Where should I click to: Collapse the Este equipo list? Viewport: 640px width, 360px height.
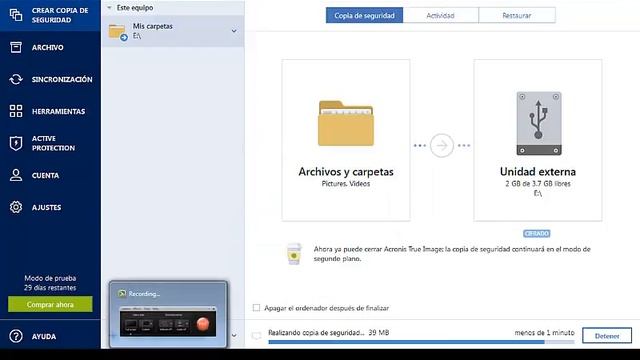coord(109,8)
